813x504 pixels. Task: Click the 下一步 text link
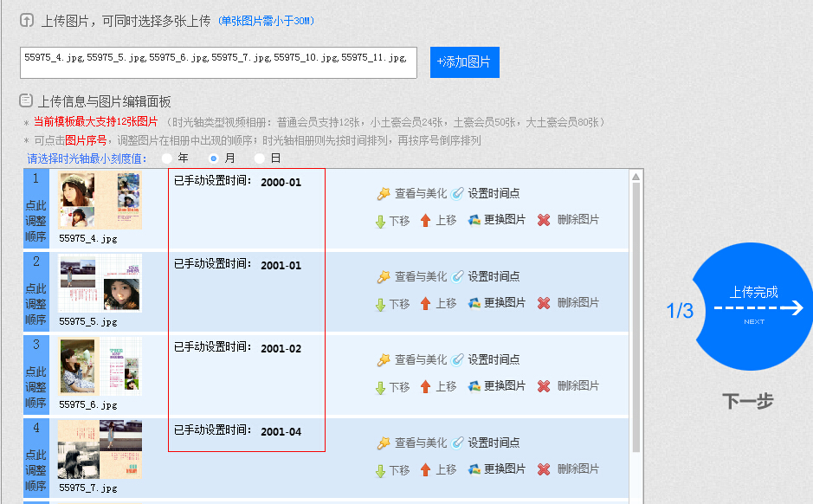[x=747, y=401]
